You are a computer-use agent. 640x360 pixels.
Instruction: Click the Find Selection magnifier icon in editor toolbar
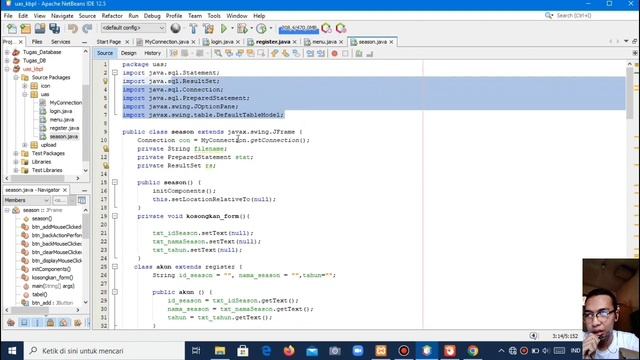(218, 53)
